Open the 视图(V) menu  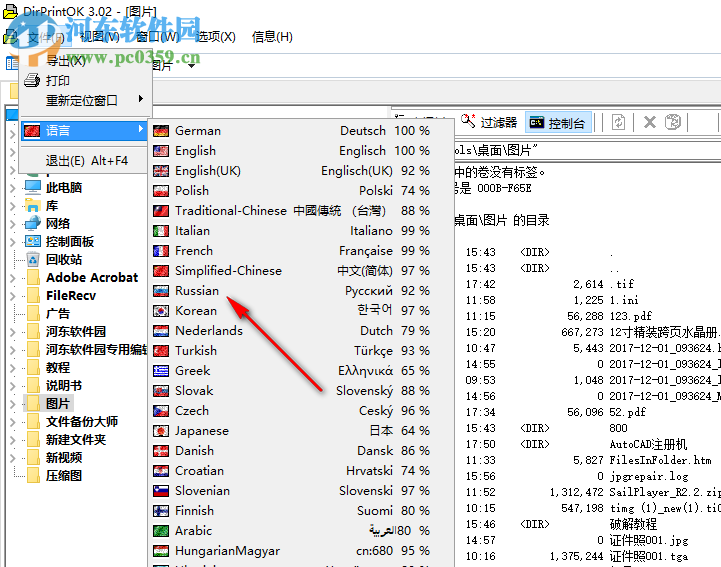[x=99, y=36]
